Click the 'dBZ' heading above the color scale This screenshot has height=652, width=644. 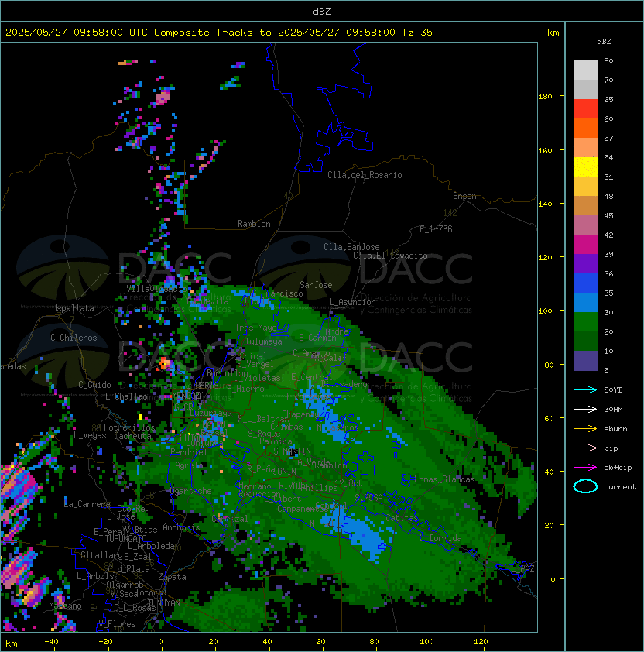pos(604,42)
